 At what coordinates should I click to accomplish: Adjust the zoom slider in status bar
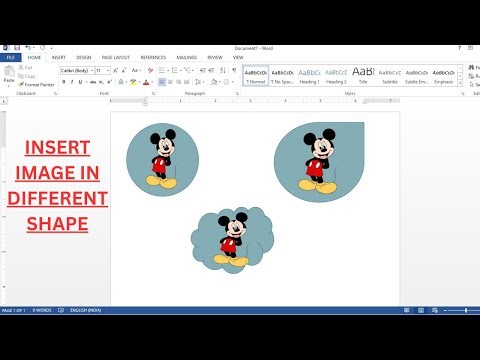(466, 310)
